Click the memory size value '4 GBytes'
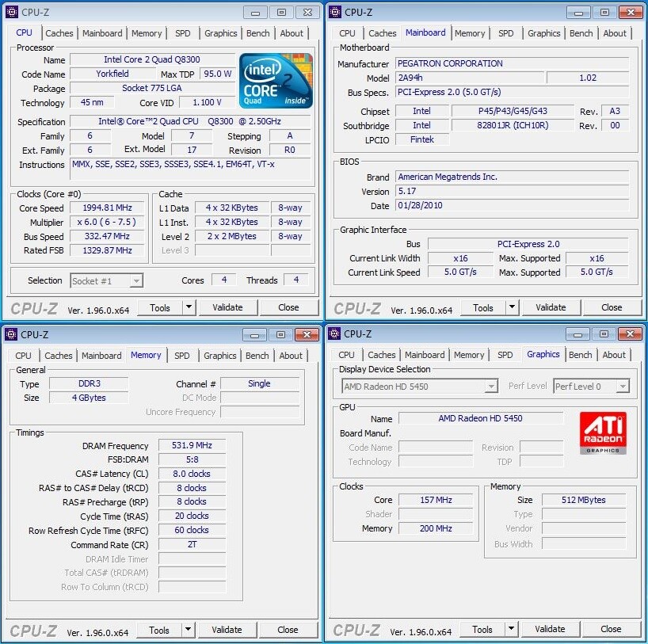Image resolution: width=648 pixels, height=644 pixels. [x=89, y=398]
